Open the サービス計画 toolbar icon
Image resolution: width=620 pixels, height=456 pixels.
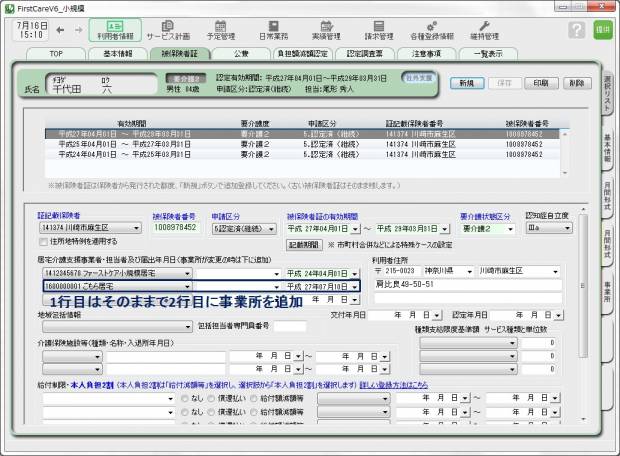click(171, 29)
